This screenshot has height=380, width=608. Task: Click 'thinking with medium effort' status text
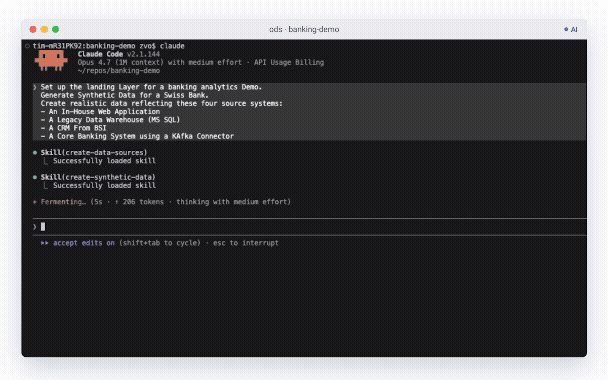click(x=232, y=202)
